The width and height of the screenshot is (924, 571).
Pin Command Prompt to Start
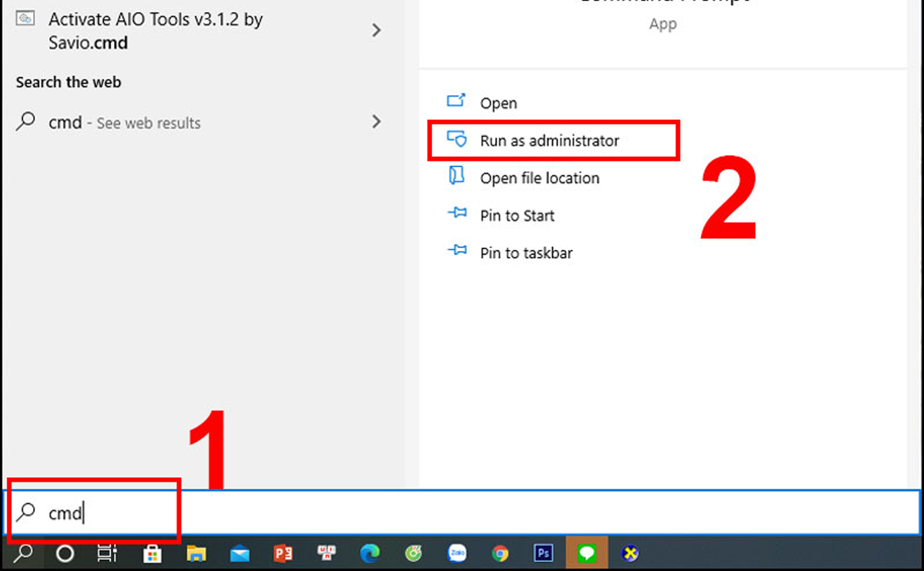coord(517,215)
